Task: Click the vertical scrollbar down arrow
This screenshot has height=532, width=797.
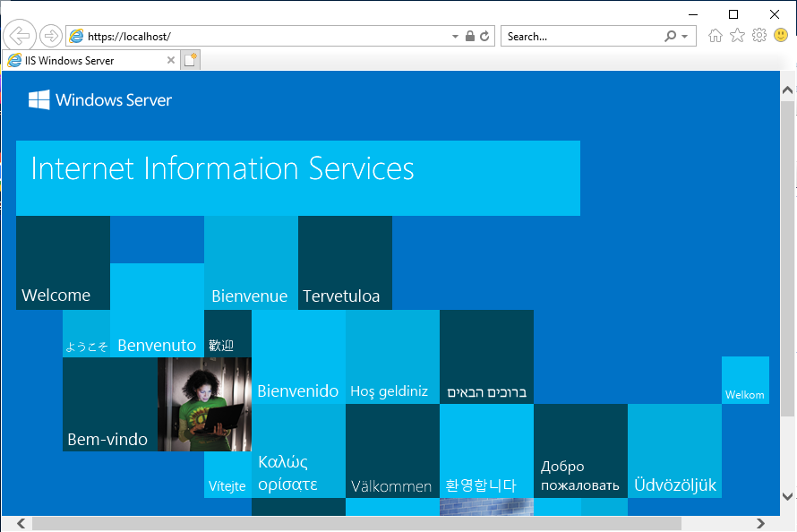Action: tap(788, 495)
